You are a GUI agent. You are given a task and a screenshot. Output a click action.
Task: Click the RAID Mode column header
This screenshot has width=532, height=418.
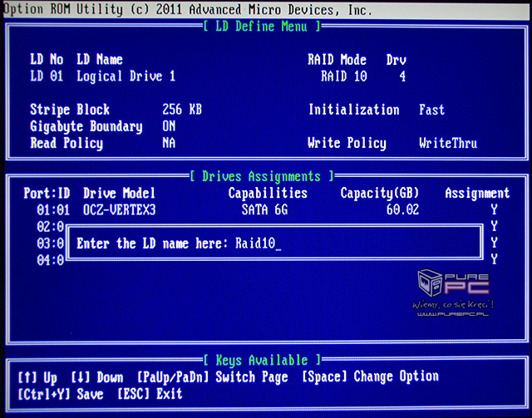pos(337,60)
